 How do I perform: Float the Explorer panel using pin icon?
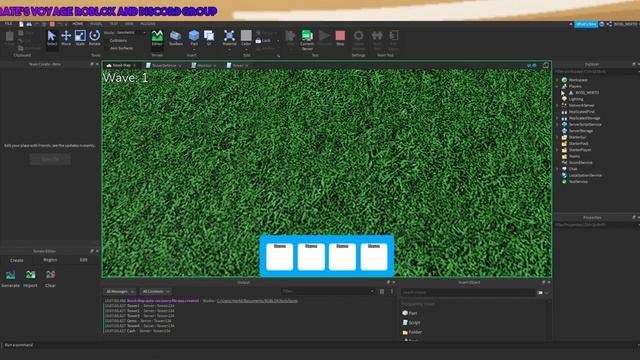coord(633,64)
